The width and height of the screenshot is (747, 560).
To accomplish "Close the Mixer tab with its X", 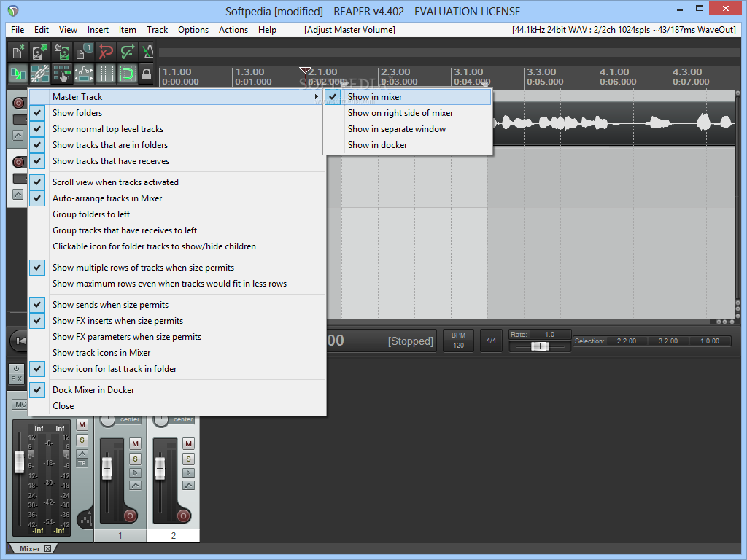I will [x=47, y=549].
